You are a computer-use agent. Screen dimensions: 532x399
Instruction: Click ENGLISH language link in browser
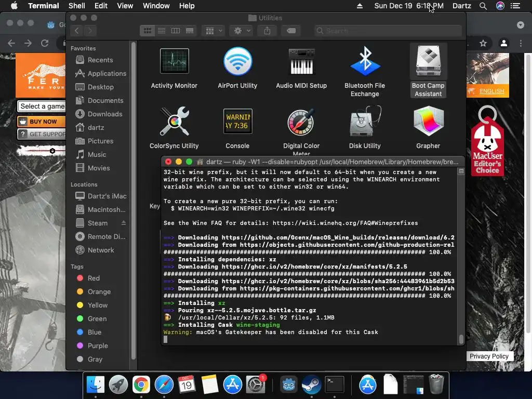click(491, 91)
